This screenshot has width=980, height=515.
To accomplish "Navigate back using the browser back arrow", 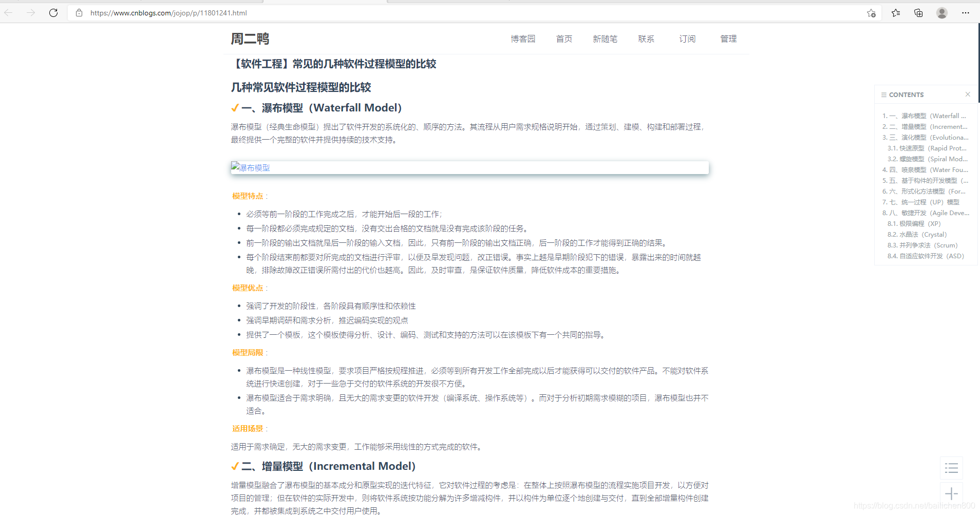I will (9, 13).
